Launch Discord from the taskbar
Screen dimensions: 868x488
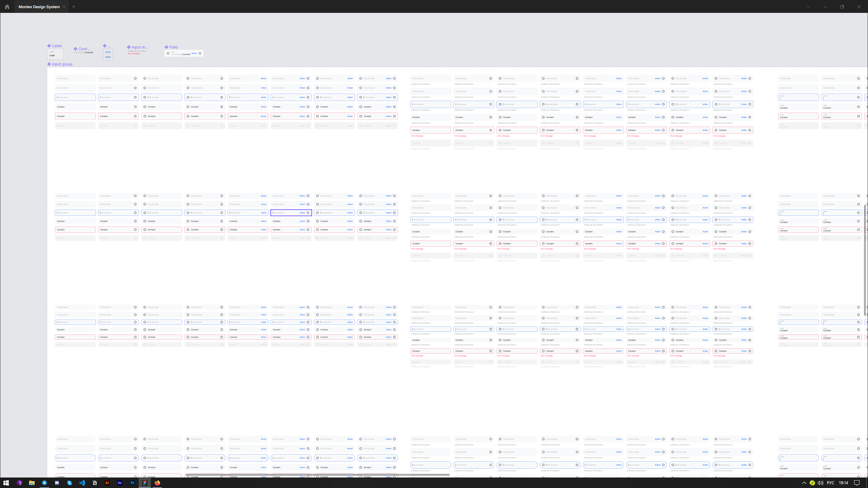[x=57, y=483]
